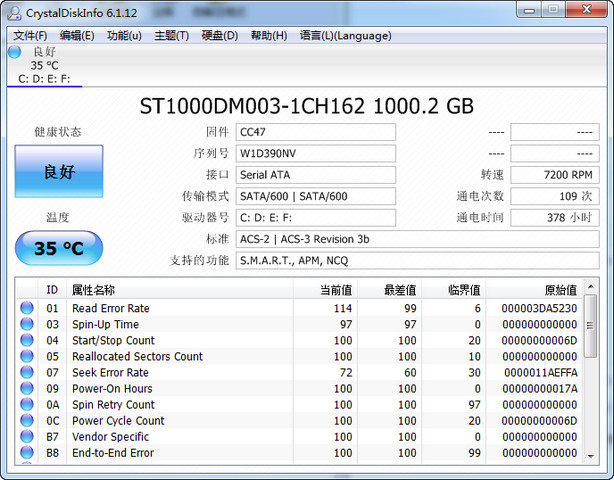
Task: Click the scrollbar down arrow in attribute list
Action: (591, 454)
